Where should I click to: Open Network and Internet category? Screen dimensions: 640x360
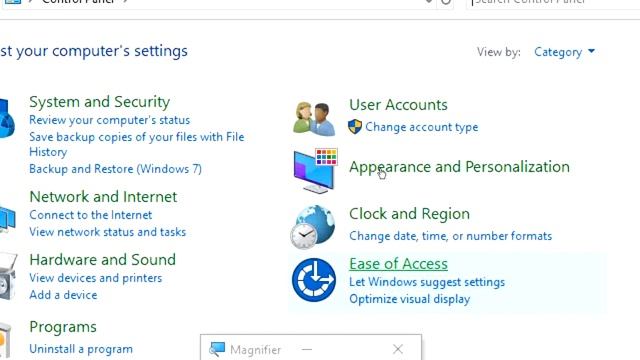click(103, 197)
